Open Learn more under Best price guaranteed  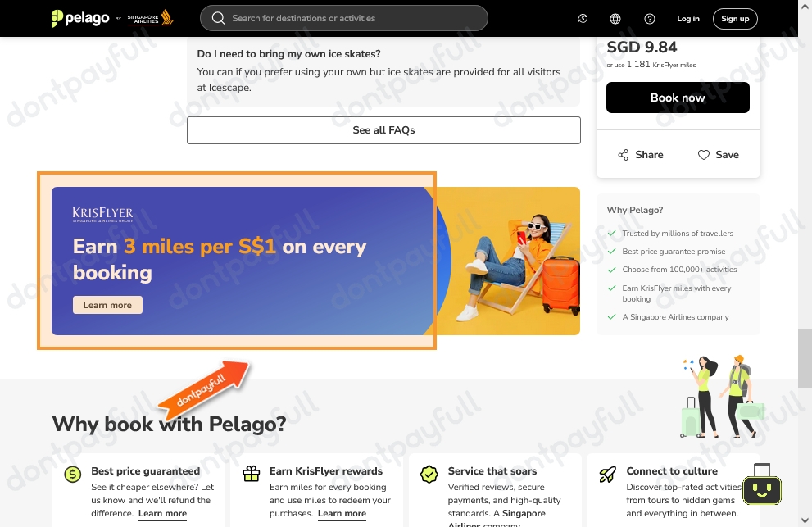162,514
